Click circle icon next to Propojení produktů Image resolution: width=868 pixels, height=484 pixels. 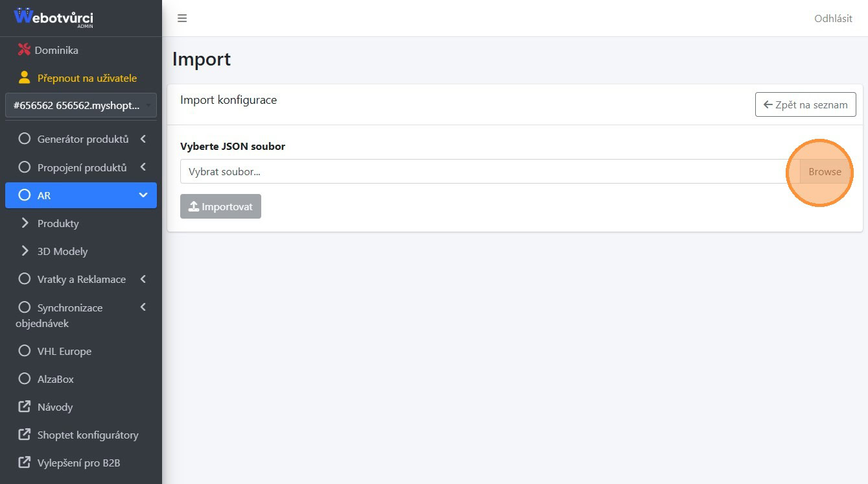click(x=25, y=167)
